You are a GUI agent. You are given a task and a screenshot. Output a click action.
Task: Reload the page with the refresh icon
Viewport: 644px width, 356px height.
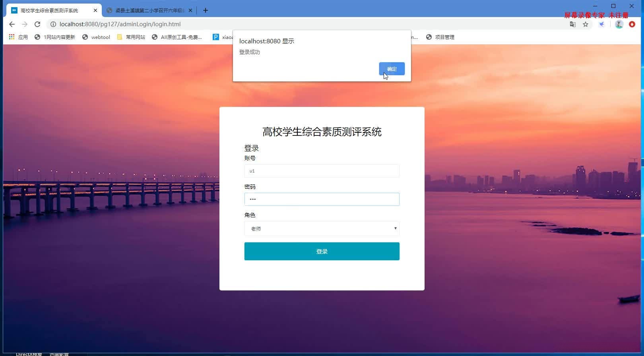tap(37, 24)
